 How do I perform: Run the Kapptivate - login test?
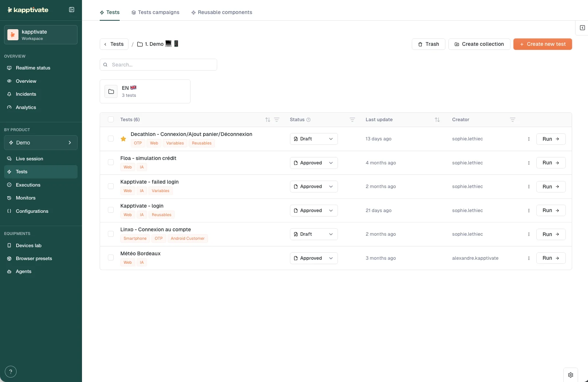551,211
